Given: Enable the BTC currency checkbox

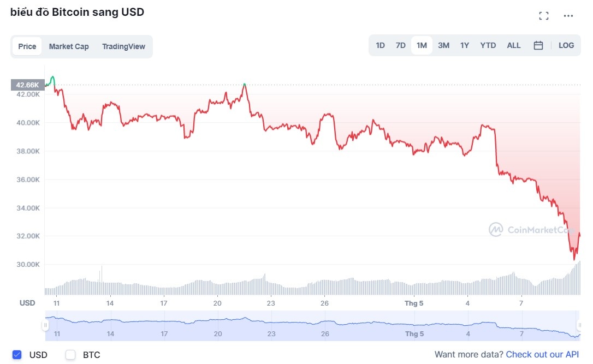Looking at the screenshot, I should tap(70, 355).
